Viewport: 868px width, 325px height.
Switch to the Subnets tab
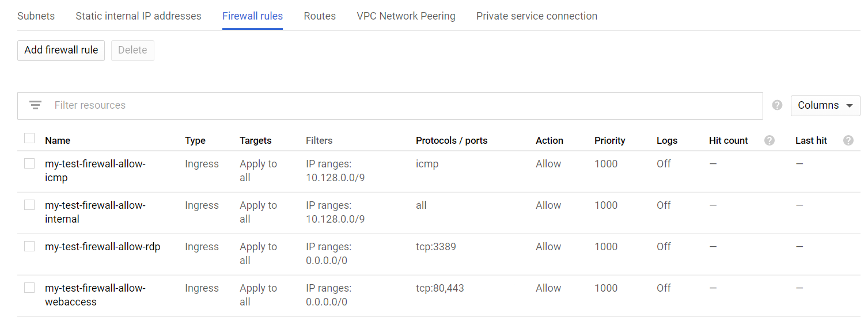click(x=36, y=16)
